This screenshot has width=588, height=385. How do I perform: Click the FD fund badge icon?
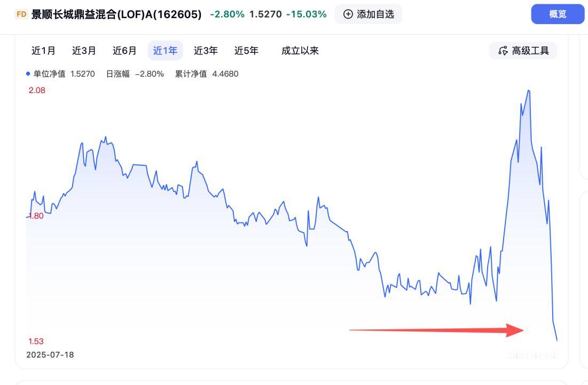[x=21, y=14]
